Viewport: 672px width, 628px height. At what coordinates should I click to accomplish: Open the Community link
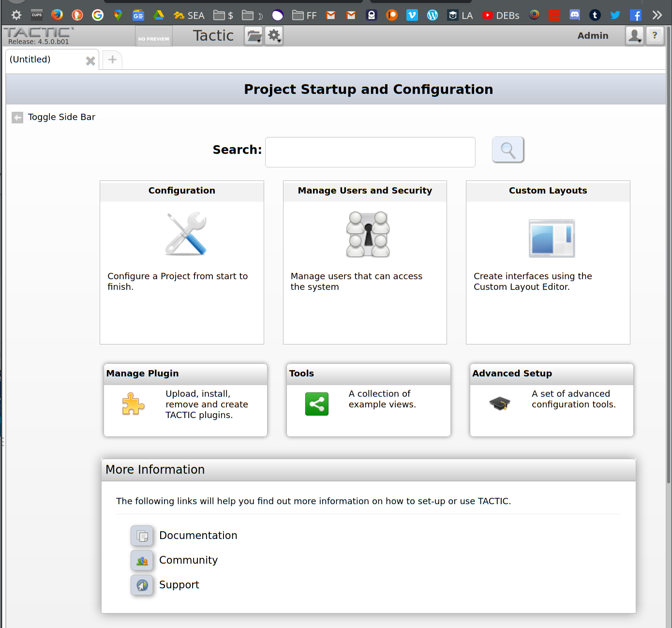[x=188, y=560]
